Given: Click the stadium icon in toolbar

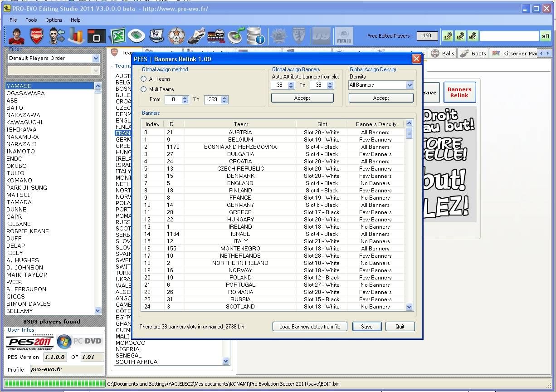Looking at the screenshot, I should pos(137,35).
